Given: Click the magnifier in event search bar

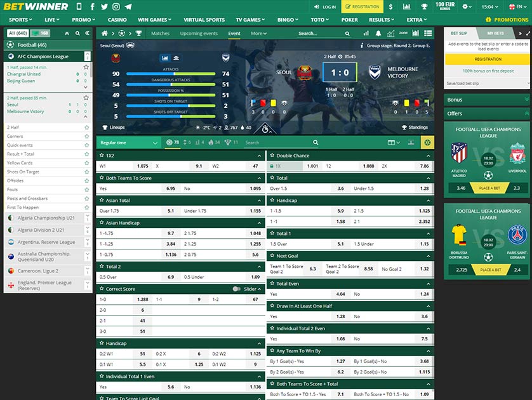Looking at the screenshot, I should point(347,34).
